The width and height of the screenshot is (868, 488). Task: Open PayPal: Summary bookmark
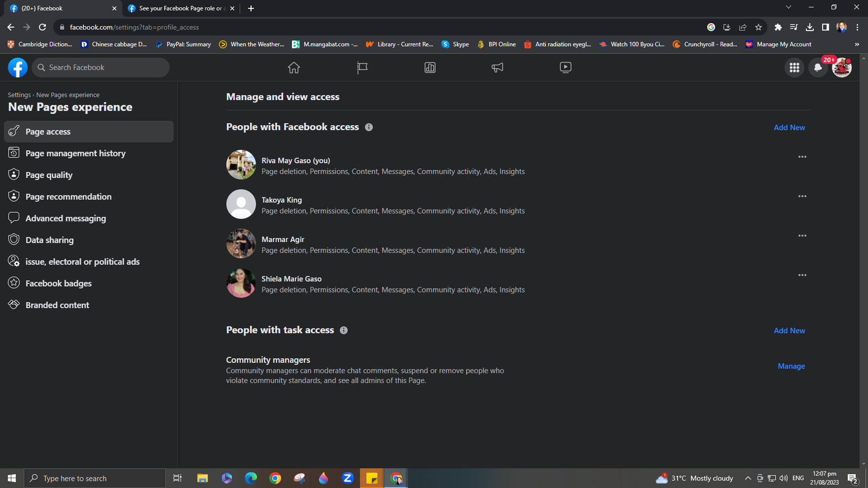[x=183, y=44]
